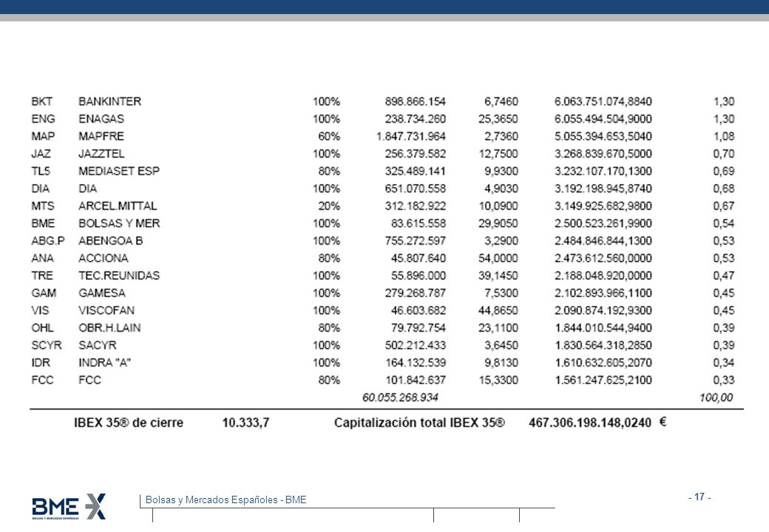Select Enagas weight 1,30
The height and width of the screenshot is (532, 769).
(x=724, y=118)
